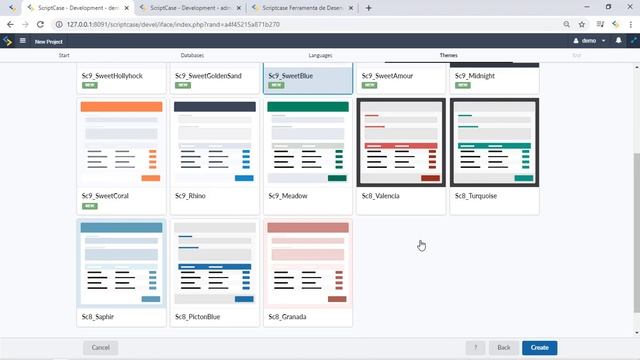Image resolution: width=640 pixels, height=360 pixels.
Task: Go to the Languages wizard step
Action: click(x=320, y=55)
